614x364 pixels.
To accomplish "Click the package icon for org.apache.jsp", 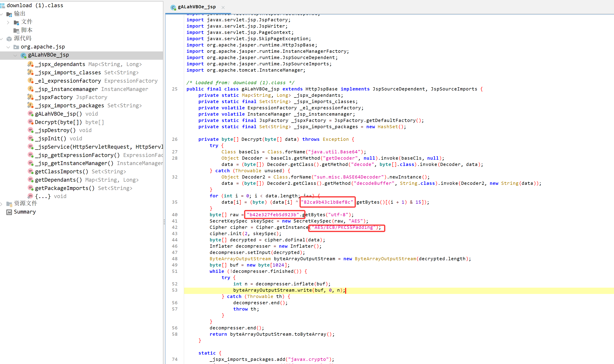I will [16, 47].
